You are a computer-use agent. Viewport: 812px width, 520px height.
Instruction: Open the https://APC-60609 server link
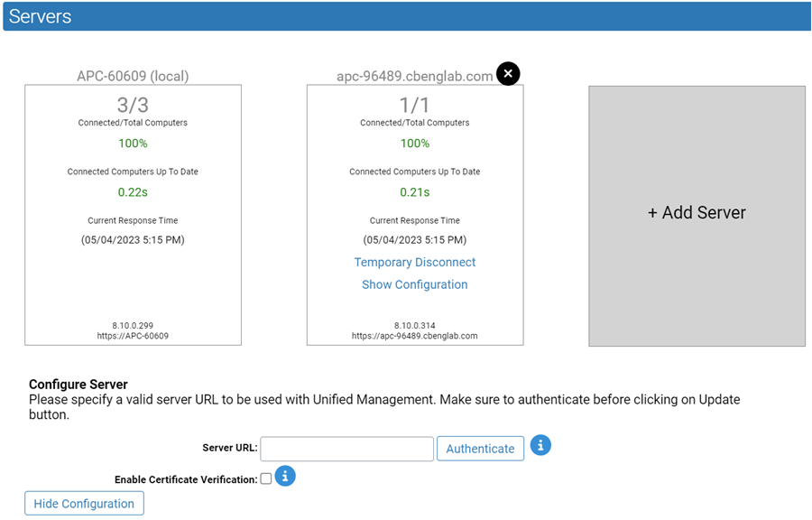tap(132, 335)
